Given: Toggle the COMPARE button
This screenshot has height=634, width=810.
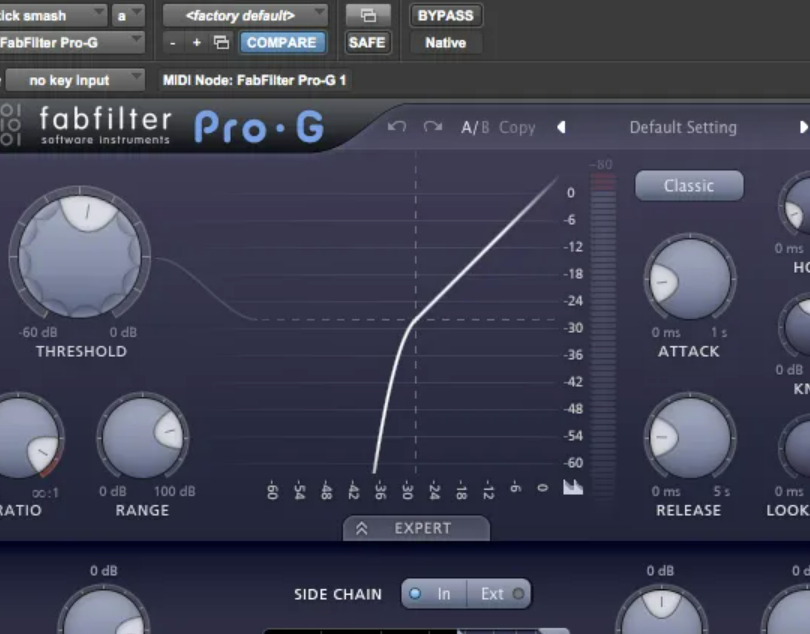Looking at the screenshot, I should coord(282,42).
